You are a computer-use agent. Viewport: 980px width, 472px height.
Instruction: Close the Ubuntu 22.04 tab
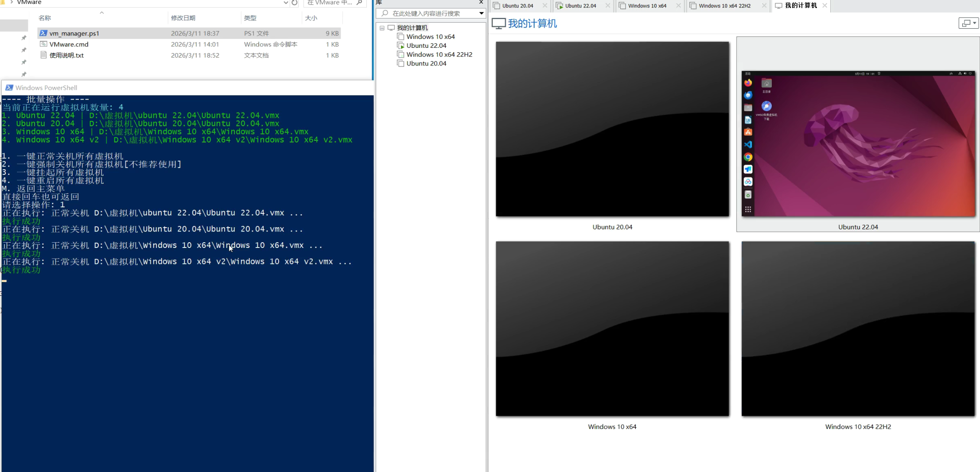click(608, 6)
